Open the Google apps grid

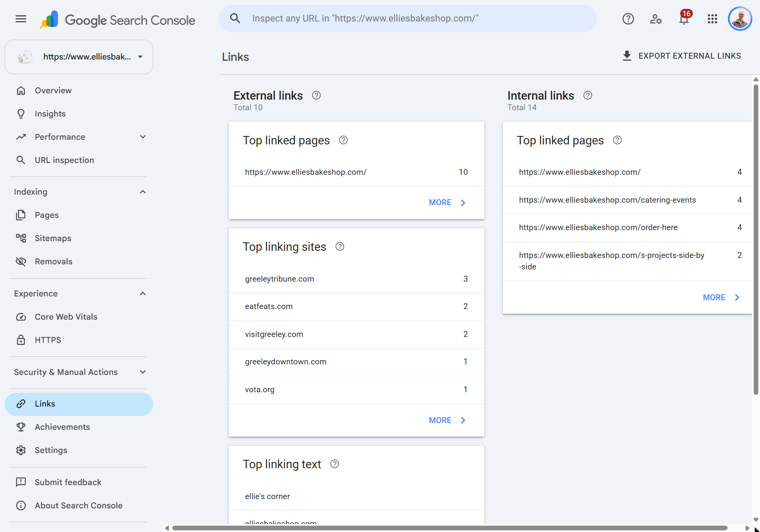click(712, 19)
